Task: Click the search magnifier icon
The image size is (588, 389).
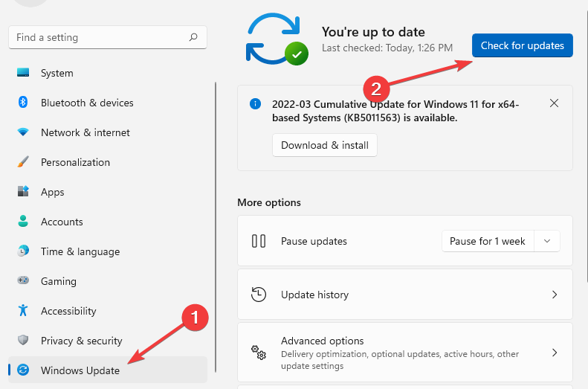Action: (193, 37)
